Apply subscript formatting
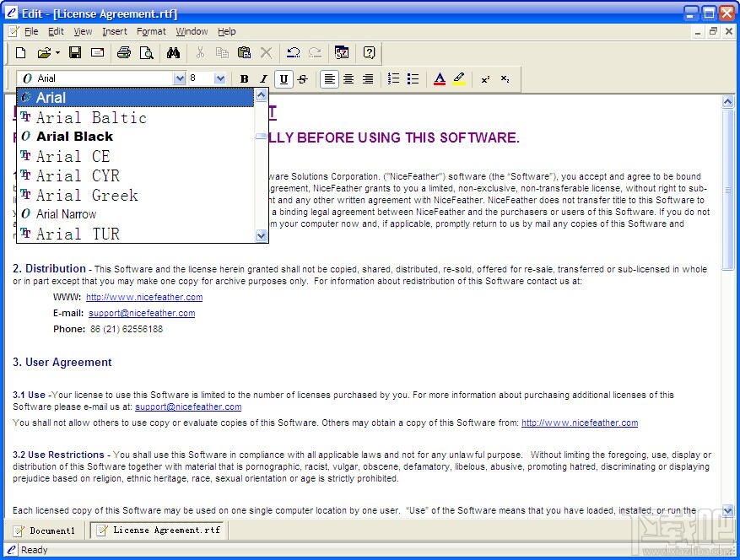This screenshot has height=560, width=740. [505, 79]
